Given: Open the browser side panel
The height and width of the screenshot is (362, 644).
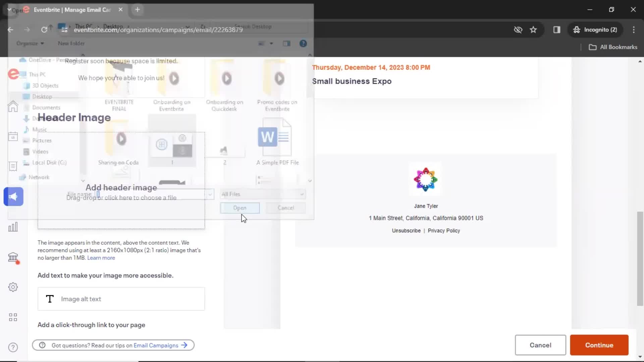Looking at the screenshot, I should [557, 29].
